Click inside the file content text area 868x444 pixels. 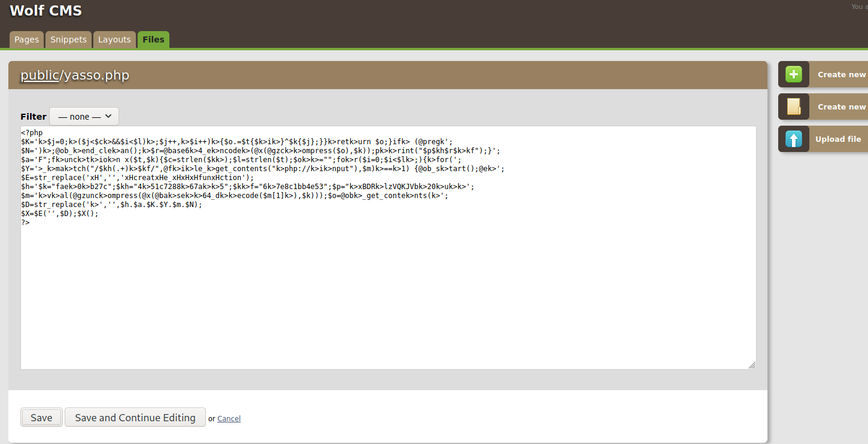tap(388, 248)
